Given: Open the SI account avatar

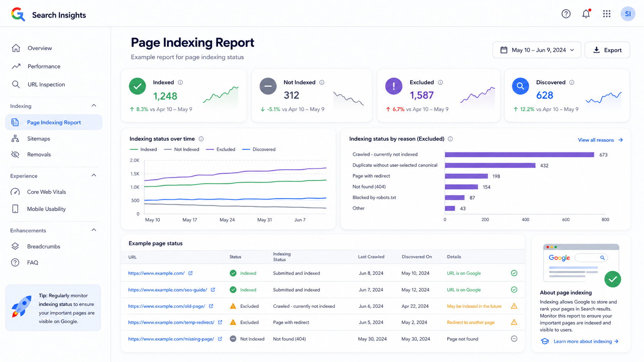Looking at the screenshot, I should pyautogui.click(x=628, y=14).
